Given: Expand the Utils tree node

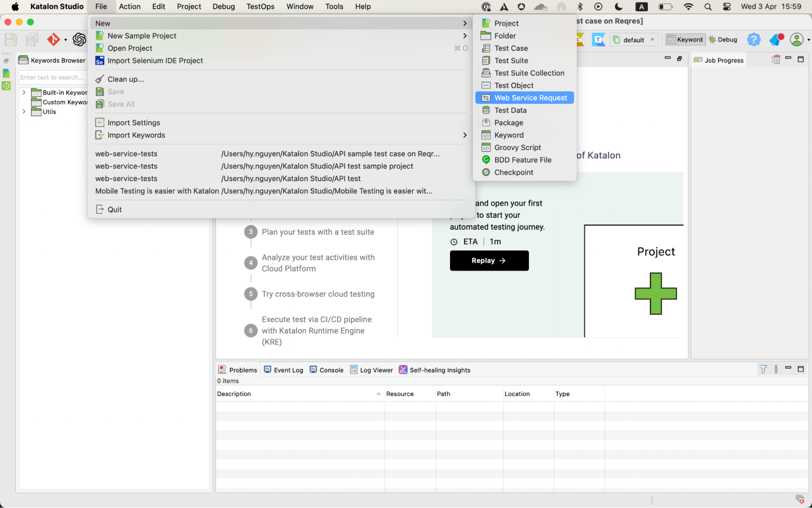Looking at the screenshot, I should 24,112.
